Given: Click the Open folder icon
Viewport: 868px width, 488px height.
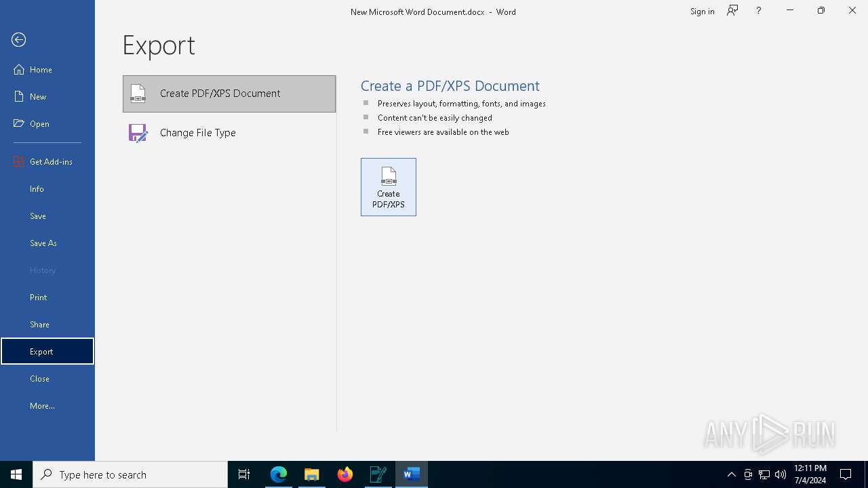Looking at the screenshot, I should 19,123.
